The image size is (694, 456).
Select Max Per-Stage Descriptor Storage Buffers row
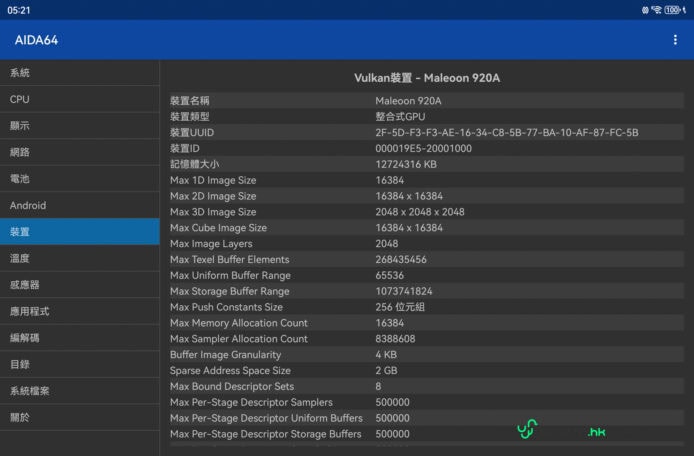coord(427,434)
